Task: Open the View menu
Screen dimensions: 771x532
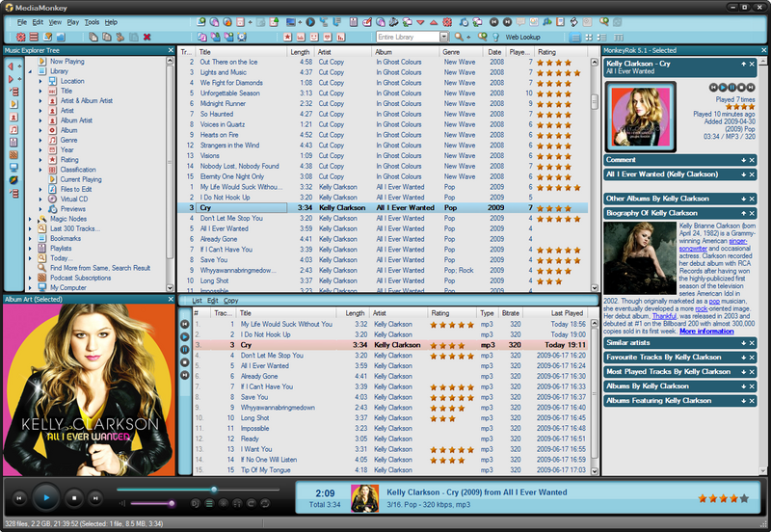Action: pyautogui.click(x=55, y=22)
